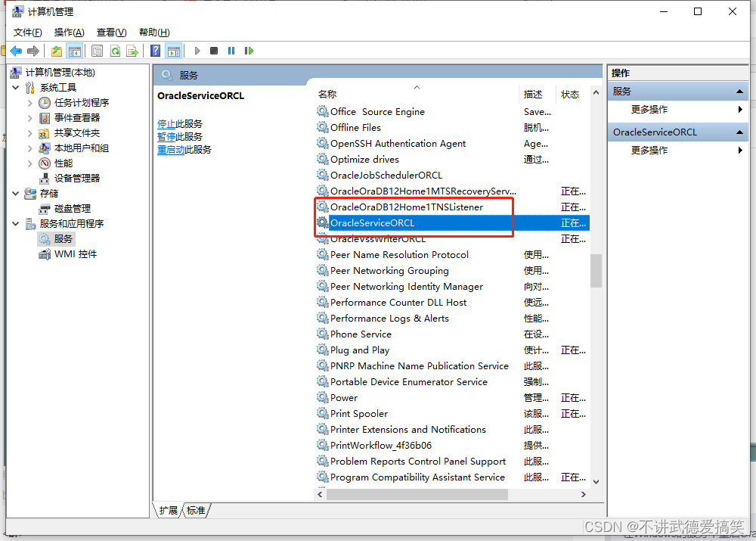Viewport: 756px width, 541px height.
Task: Click the Power service gear icon
Action: pyautogui.click(x=323, y=397)
